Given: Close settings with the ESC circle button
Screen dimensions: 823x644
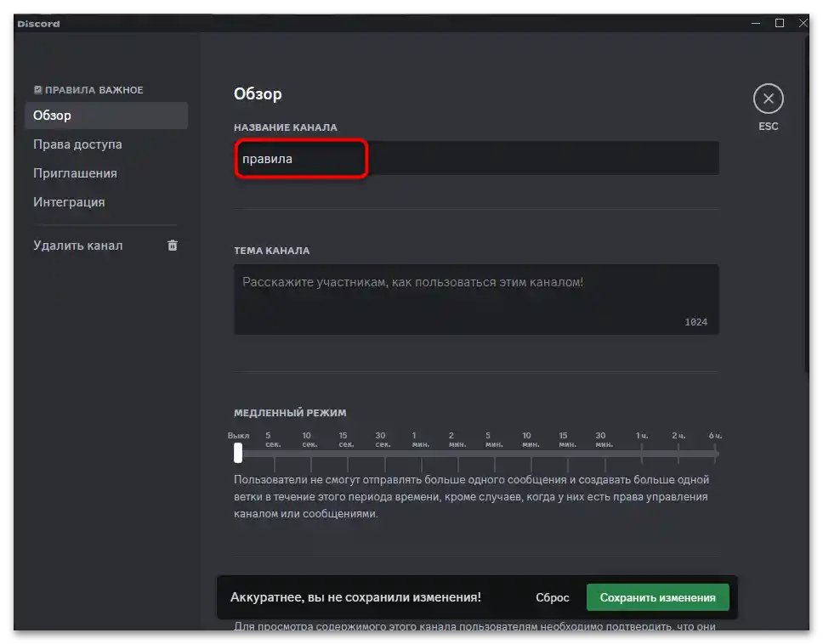Looking at the screenshot, I should 768,99.
